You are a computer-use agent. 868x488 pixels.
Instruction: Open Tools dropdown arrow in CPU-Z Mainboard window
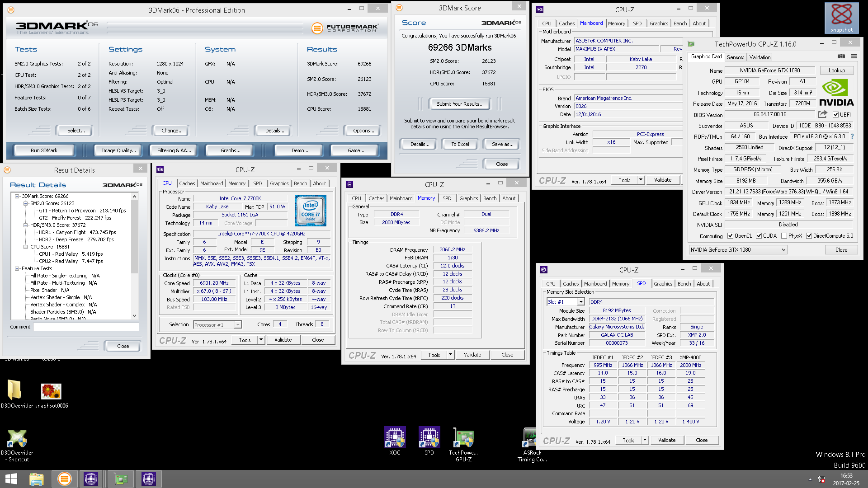[641, 180]
